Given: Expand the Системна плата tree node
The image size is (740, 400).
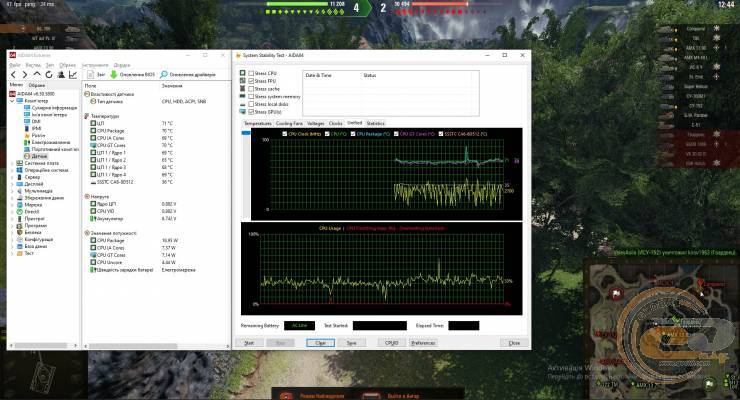Looking at the screenshot, I should click(12, 163).
